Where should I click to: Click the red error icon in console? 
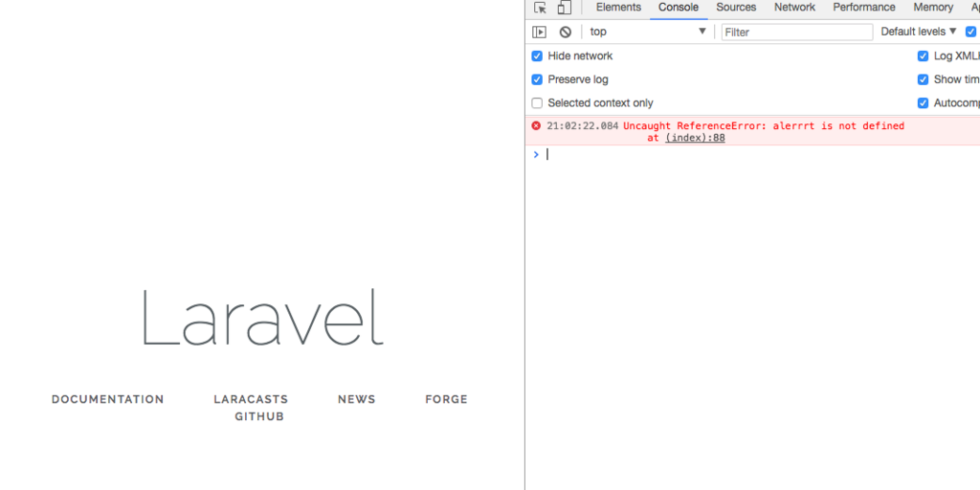536,125
